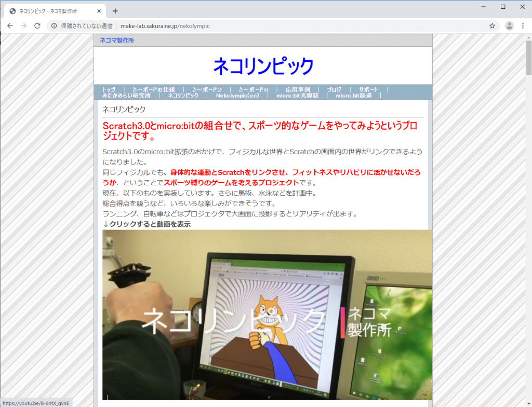Screen dimensions: 532x407
Task: Close the ネコリンピック browser tab
Action: tap(99, 11)
